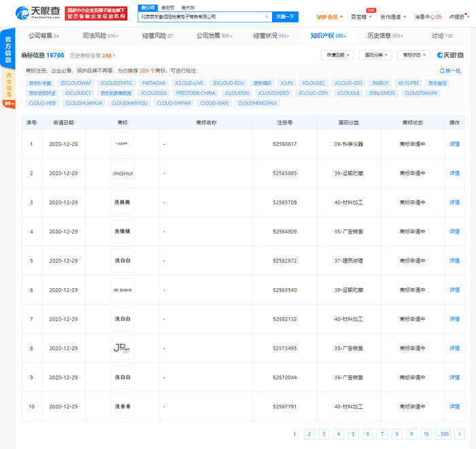Click the 360BUY trademark tag

pyautogui.click(x=380, y=83)
